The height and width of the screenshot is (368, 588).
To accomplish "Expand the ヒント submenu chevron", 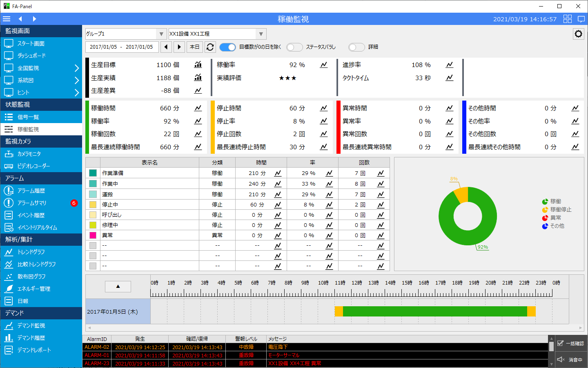I will pos(77,92).
